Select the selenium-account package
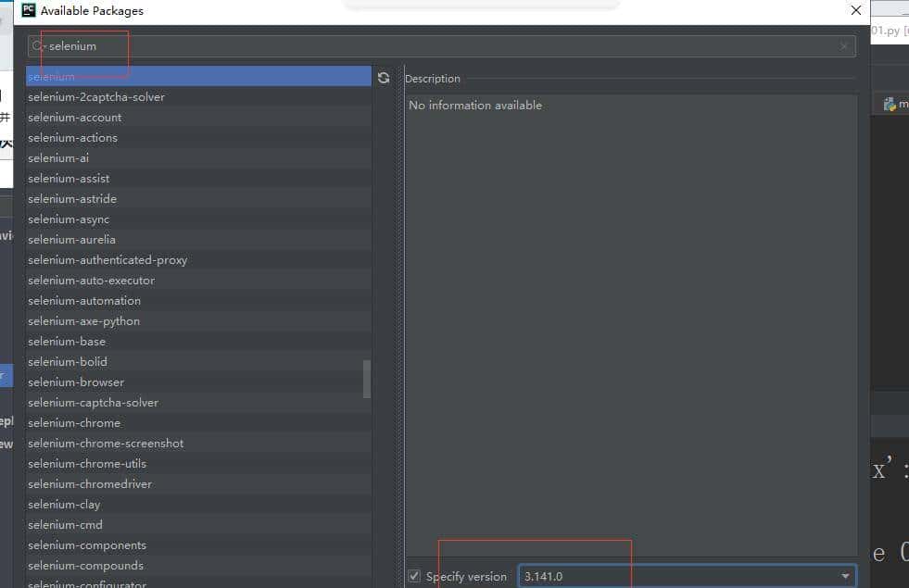Image resolution: width=909 pixels, height=588 pixels. [75, 118]
